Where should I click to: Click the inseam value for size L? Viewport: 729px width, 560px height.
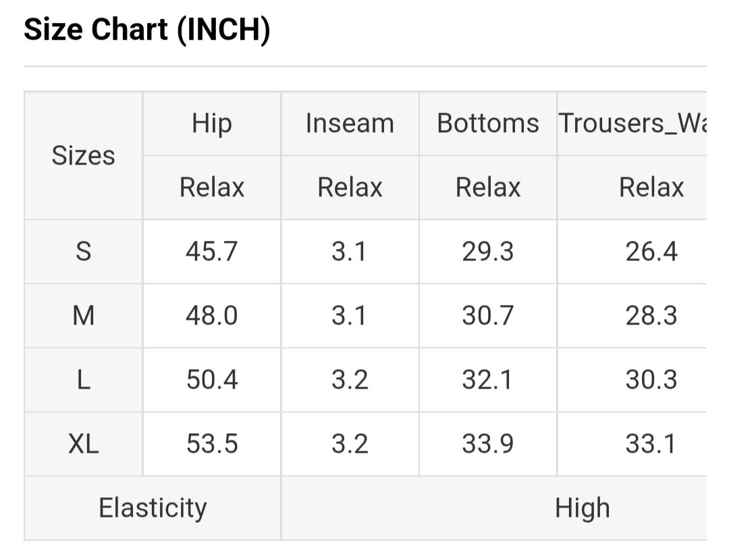click(350, 380)
